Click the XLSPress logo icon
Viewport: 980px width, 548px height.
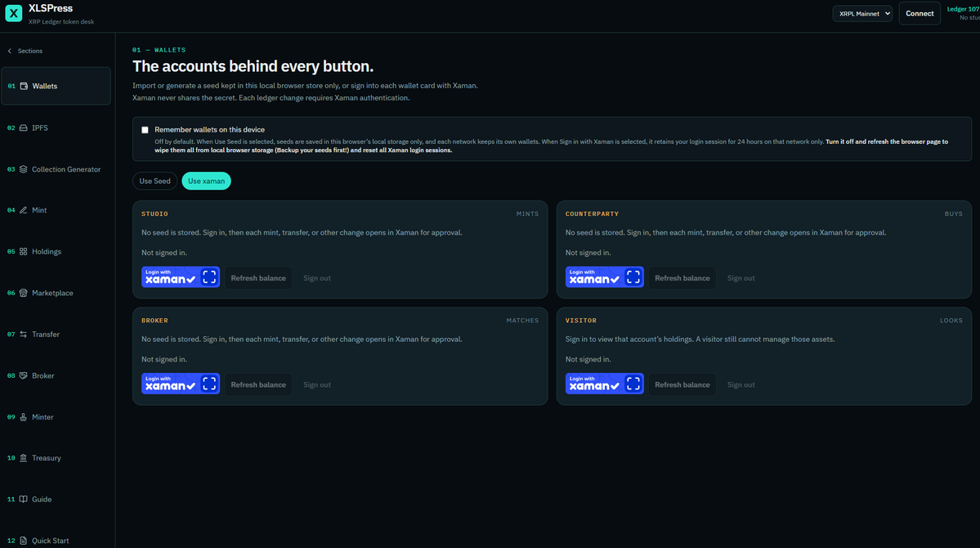(x=14, y=13)
